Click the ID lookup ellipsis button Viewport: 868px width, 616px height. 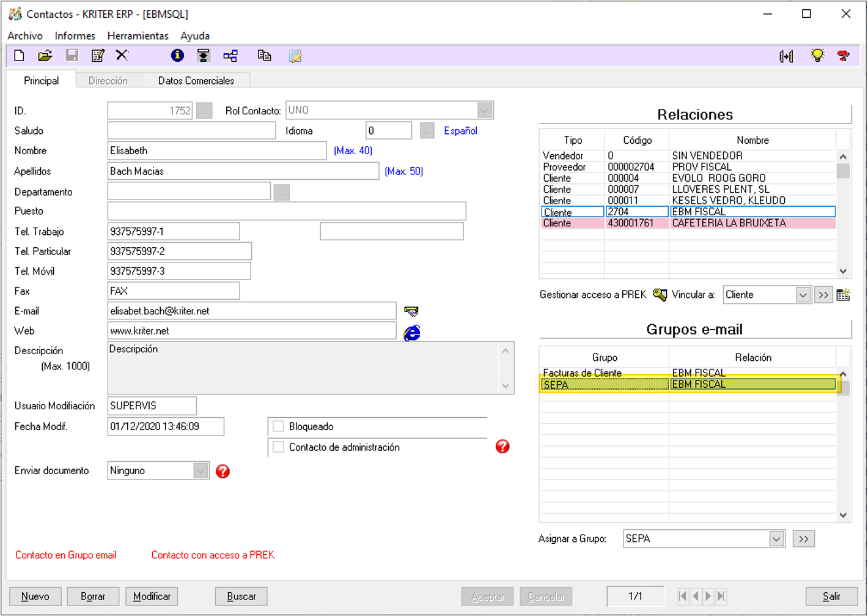[204, 111]
